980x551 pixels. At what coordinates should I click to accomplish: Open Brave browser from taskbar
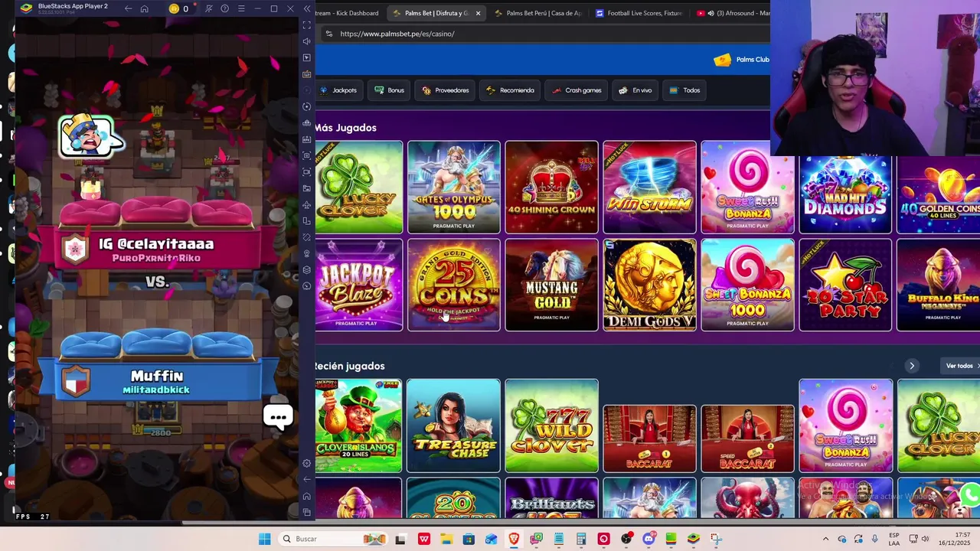tap(514, 539)
